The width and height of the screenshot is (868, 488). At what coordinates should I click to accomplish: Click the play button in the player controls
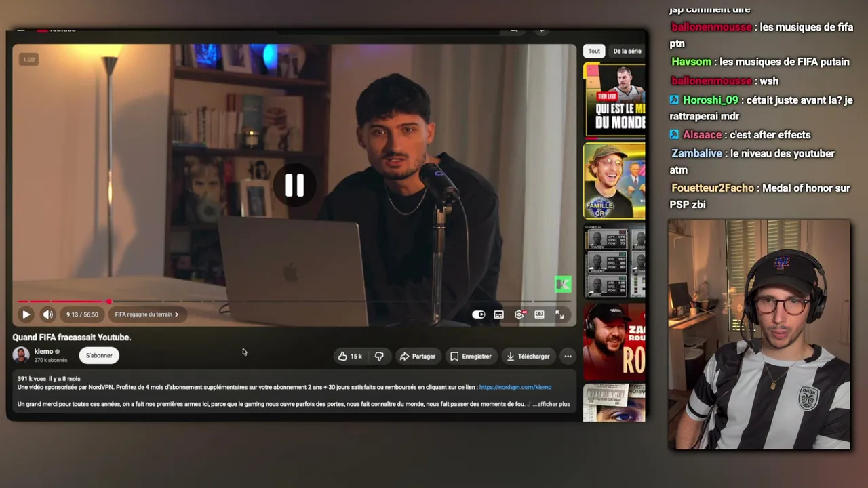pyautogui.click(x=26, y=314)
